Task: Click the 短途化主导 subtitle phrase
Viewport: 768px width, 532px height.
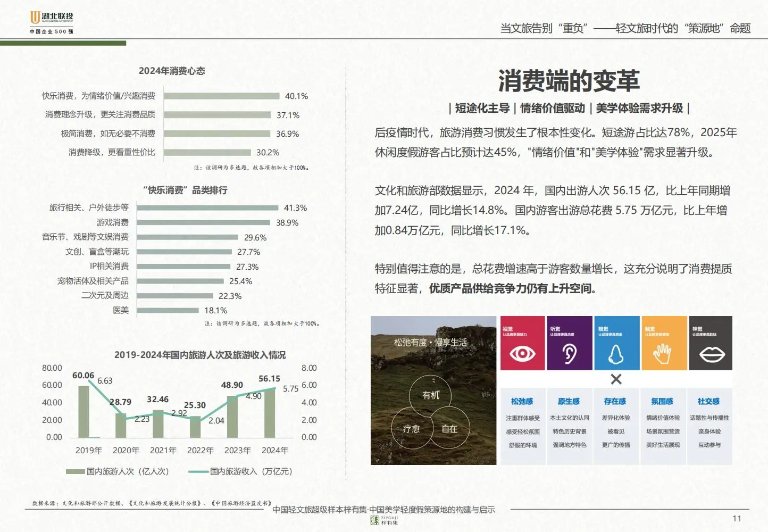Action: [x=482, y=109]
